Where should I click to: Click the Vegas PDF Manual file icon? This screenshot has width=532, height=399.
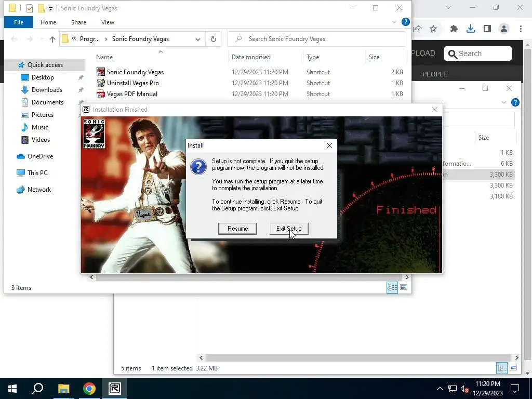[x=101, y=94]
